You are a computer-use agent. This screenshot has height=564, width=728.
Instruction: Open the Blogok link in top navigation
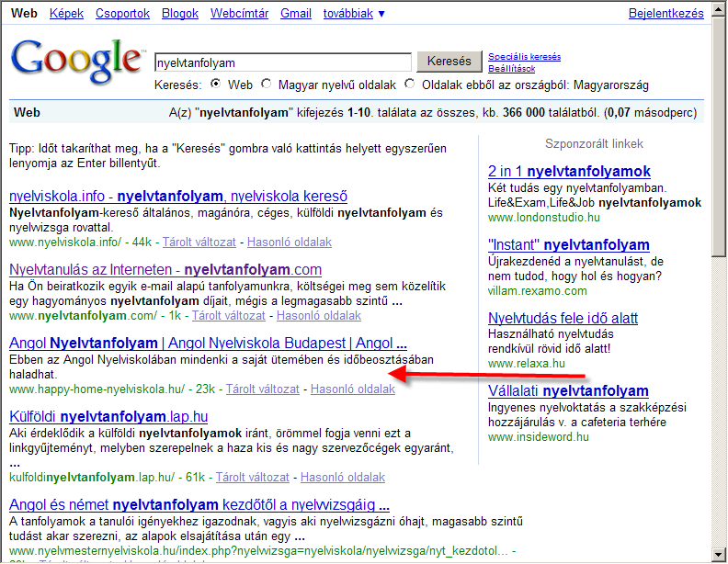[x=179, y=14]
